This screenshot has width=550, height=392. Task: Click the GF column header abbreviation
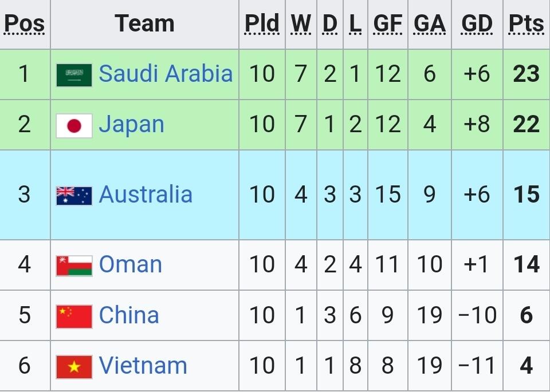[388, 24]
